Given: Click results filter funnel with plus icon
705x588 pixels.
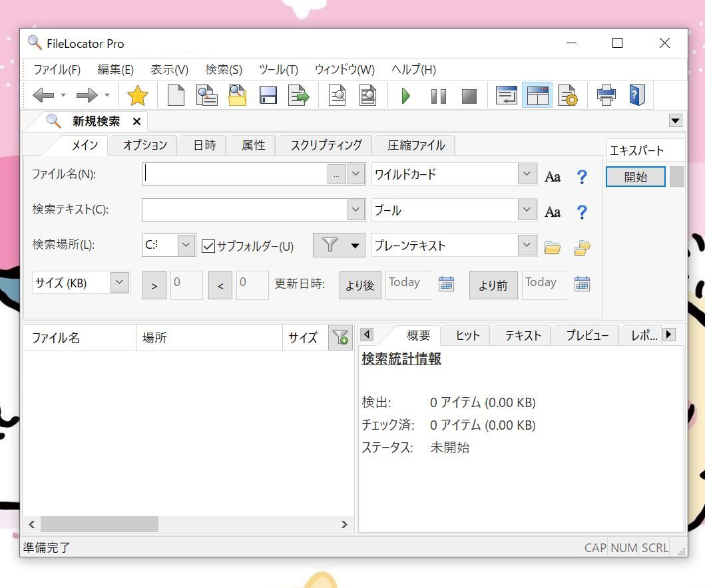Looking at the screenshot, I should click(x=340, y=337).
